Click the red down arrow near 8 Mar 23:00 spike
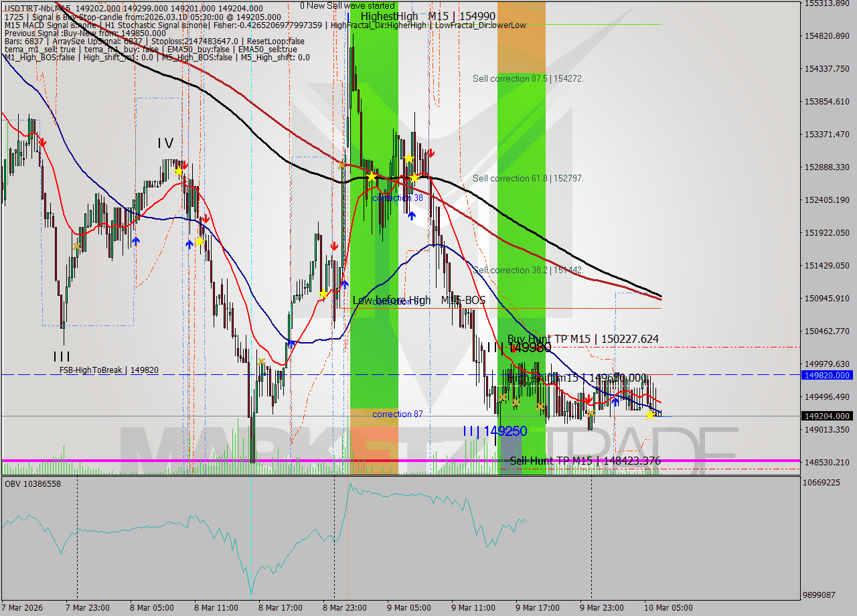The width and height of the screenshot is (857, 616). tap(335, 246)
